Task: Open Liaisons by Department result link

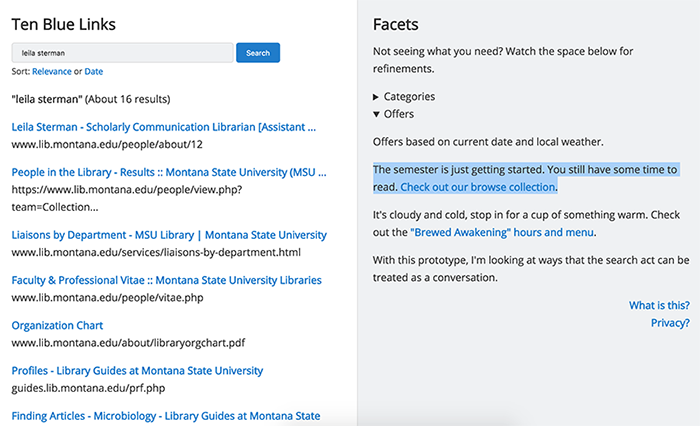Action: click(x=169, y=235)
